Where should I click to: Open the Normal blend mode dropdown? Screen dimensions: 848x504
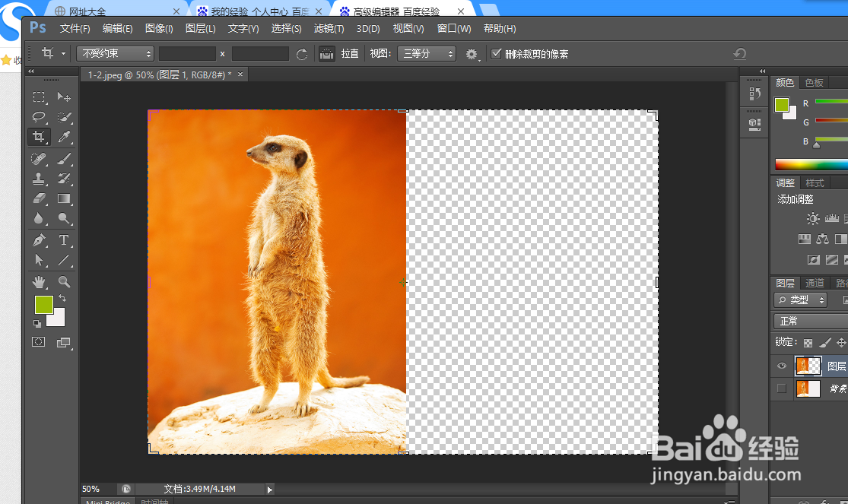click(811, 322)
